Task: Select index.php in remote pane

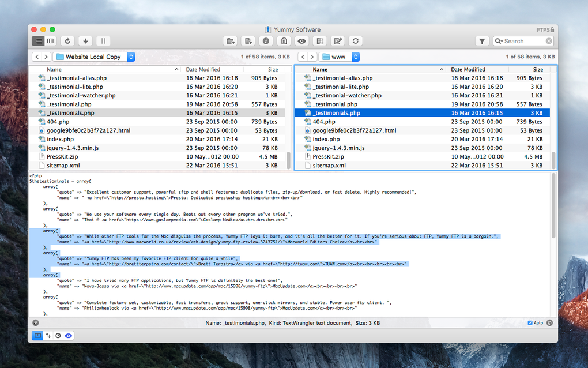Action: (423, 139)
